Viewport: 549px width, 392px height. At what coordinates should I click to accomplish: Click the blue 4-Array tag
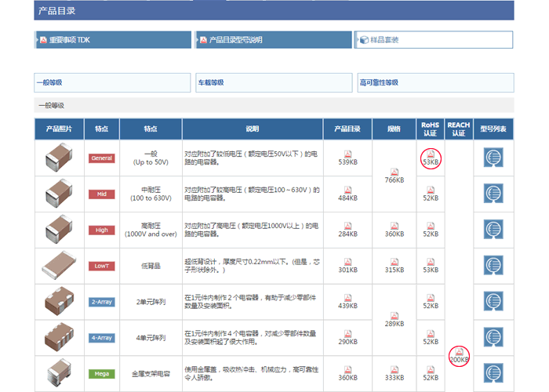click(x=101, y=338)
